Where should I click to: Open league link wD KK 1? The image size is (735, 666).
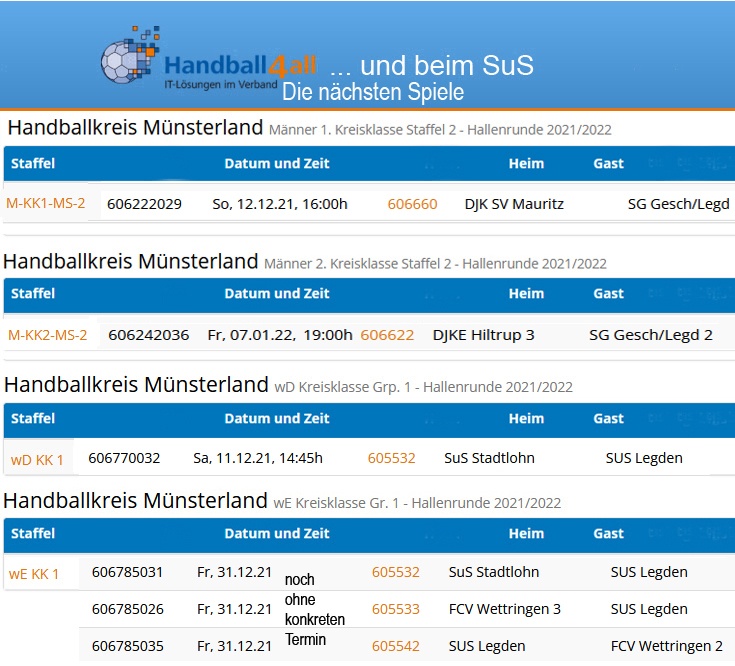tap(37, 460)
